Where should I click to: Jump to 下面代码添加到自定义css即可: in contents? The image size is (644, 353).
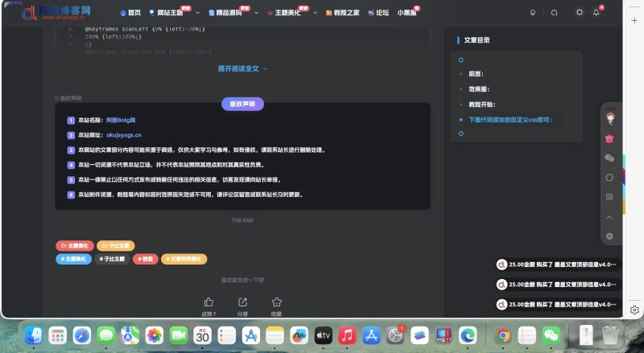tap(510, 120)
